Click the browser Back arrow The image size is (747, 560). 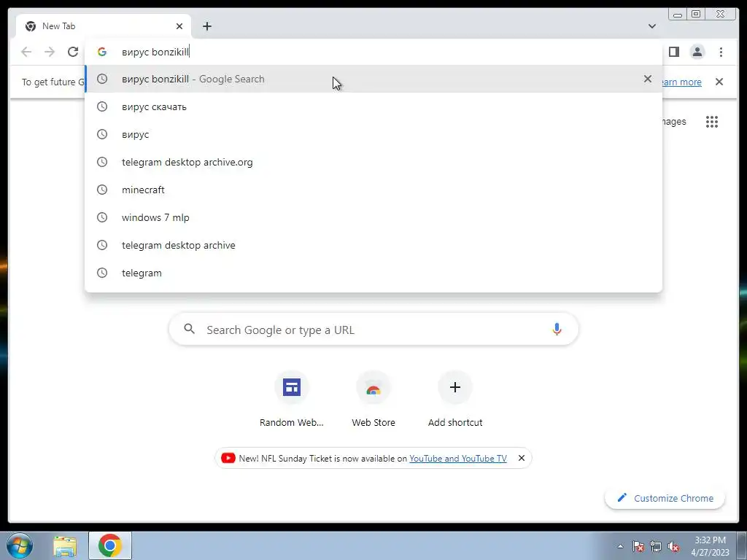point(26,52)
